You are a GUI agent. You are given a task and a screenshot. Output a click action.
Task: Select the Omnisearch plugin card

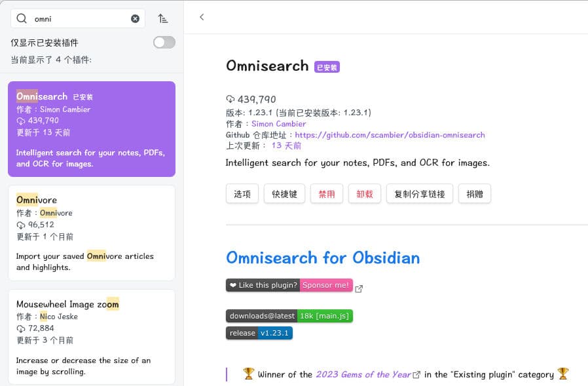92,129
